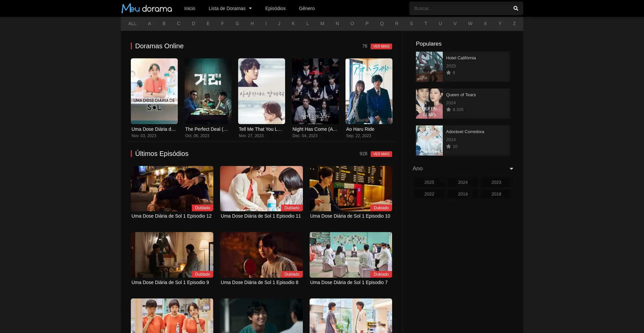Click the Meu dorama logo

click(146, 8)
